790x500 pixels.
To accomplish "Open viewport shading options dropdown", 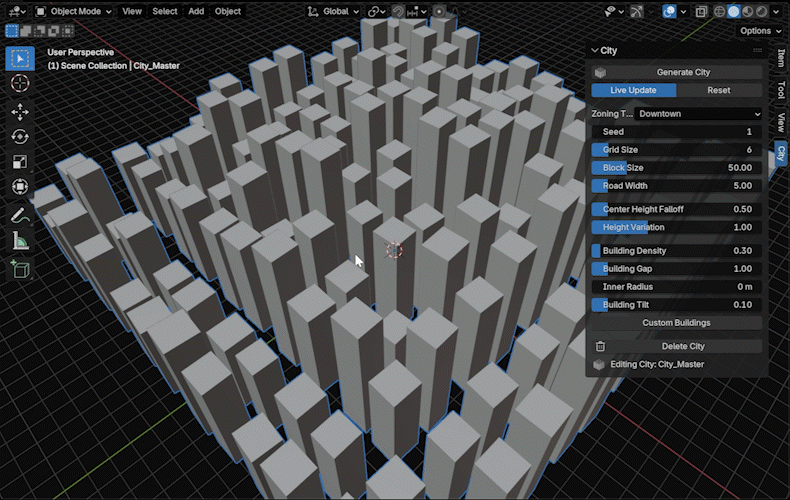I will [x=776, y=11].
